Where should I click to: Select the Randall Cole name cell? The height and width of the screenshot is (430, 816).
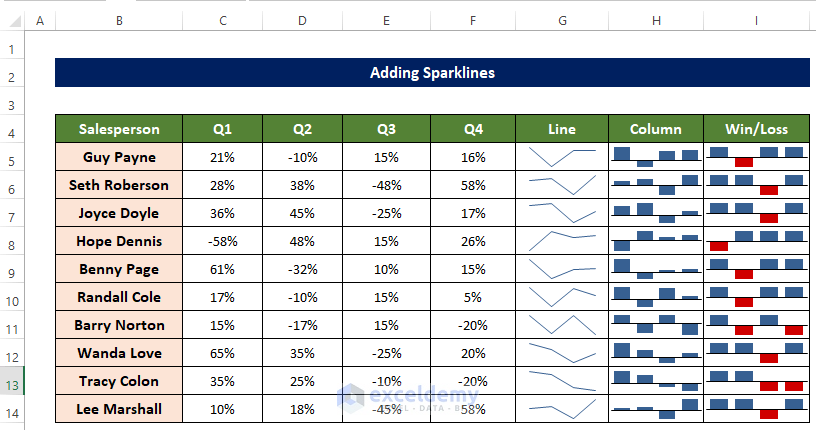coord(119,297)
